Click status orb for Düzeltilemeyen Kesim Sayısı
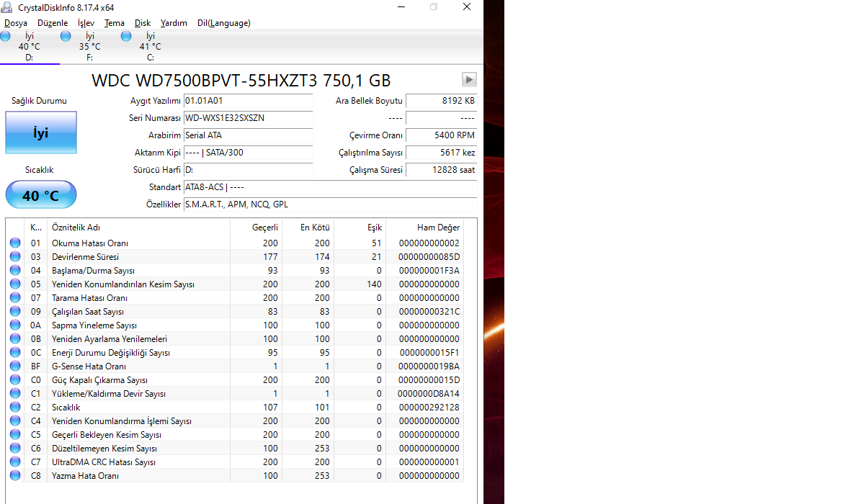The image size is (861, 504). tap(15, 448)
